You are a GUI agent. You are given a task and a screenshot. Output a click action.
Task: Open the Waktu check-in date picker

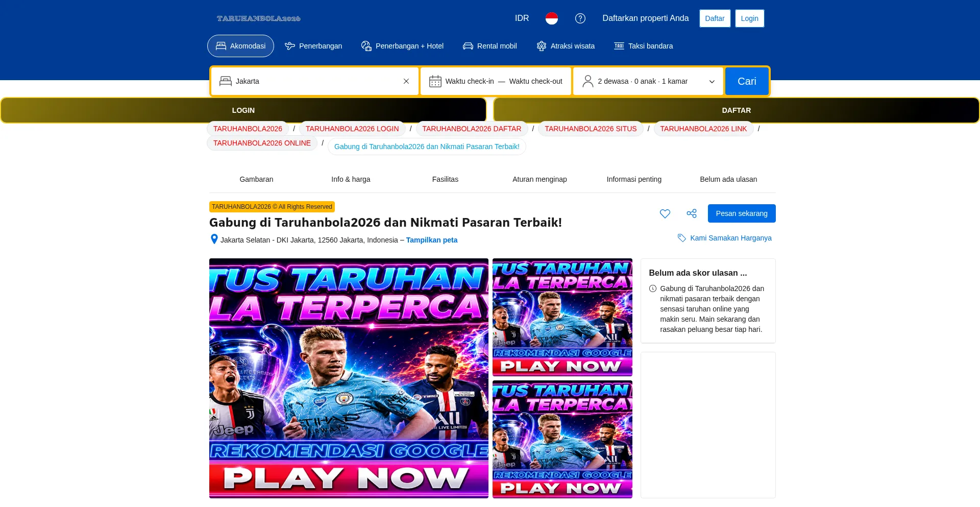[x=470, y=81]
